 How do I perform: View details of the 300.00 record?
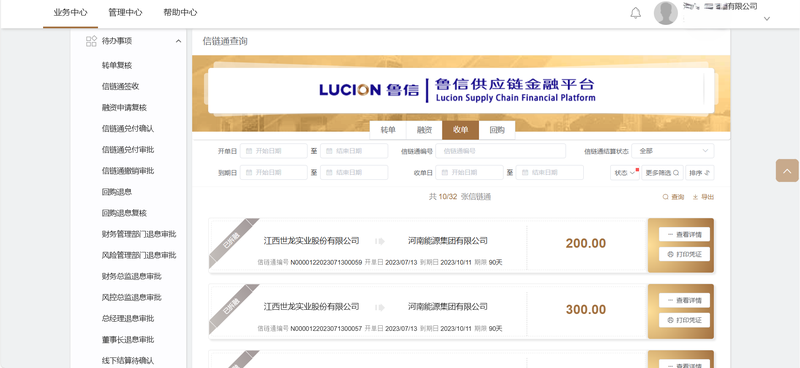pyautogui.click(x=684, y=301)
